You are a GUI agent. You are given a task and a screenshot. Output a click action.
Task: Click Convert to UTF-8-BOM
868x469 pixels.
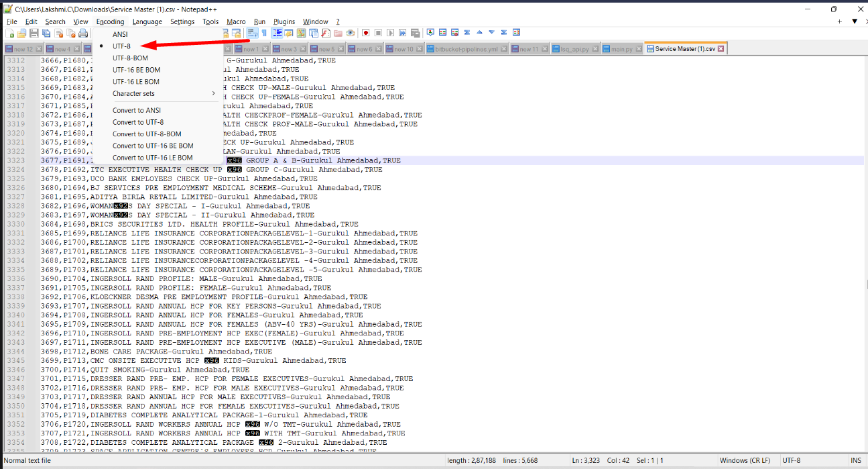[147, 134]
